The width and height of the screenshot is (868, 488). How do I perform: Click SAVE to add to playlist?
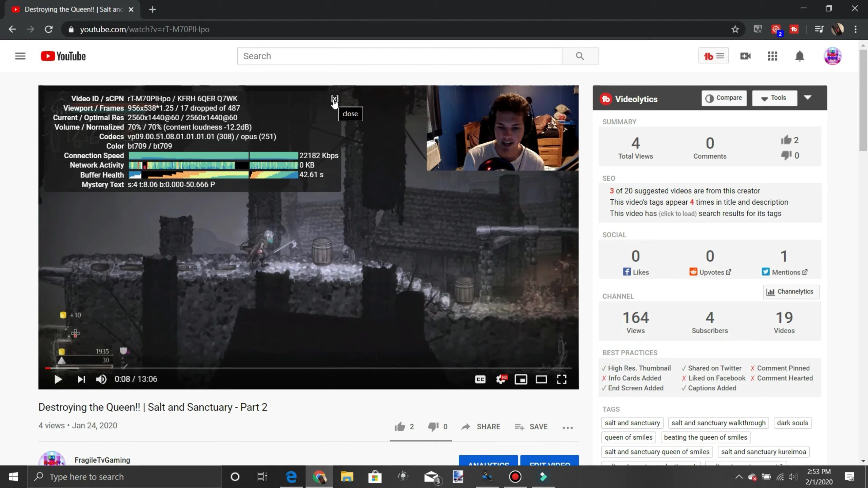pyautogui.click(x=531, y=427)
